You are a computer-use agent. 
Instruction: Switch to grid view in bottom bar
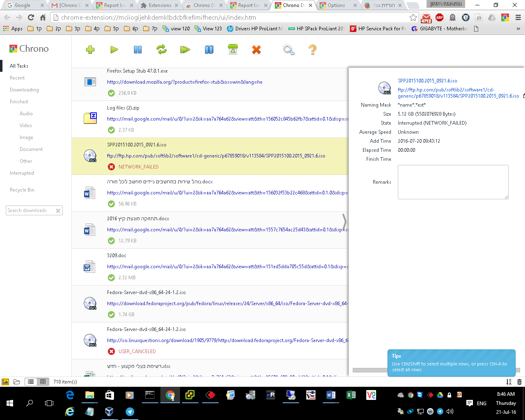pyautogui.click(x=43, y=382)
